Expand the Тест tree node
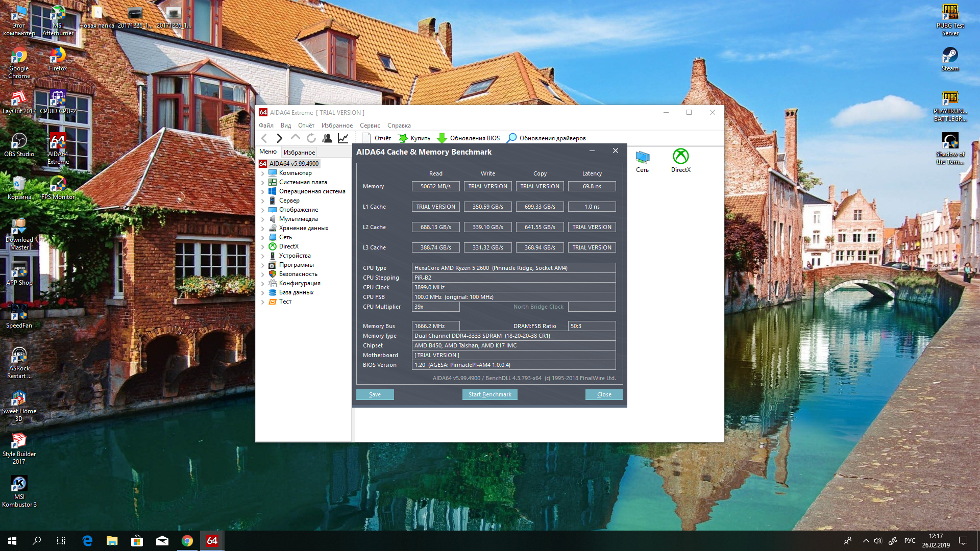Screen dimensions: 980x551 [x=263, y=302]
